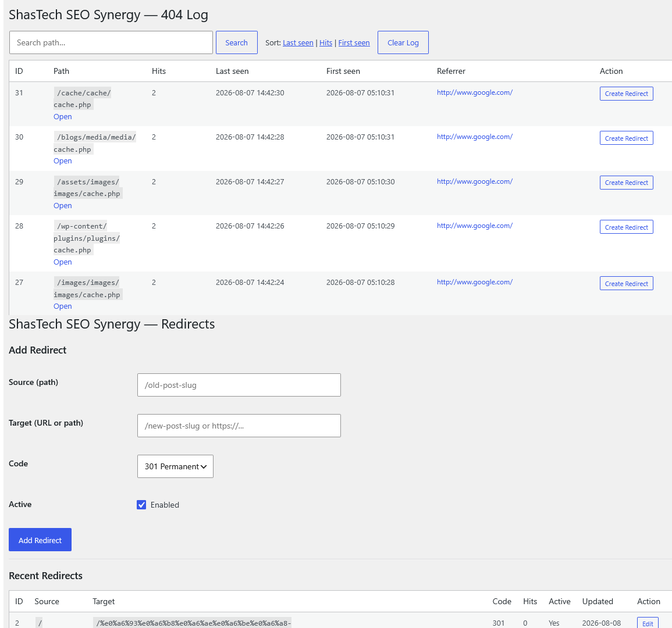672x628 pixels.
Task: Click the Recent Redirects heading
Action: pyautogui.click(x=45, y=576)
